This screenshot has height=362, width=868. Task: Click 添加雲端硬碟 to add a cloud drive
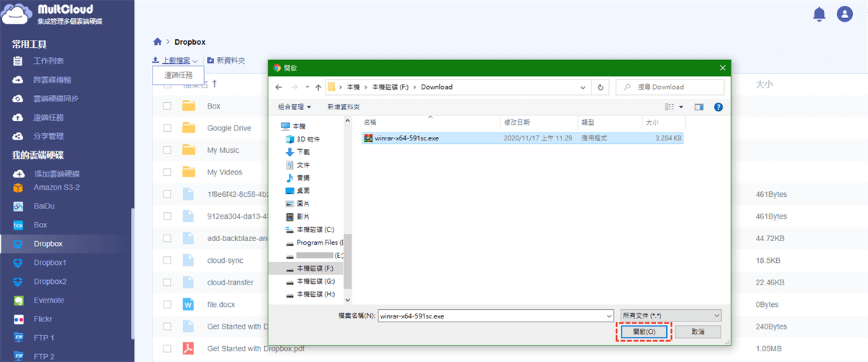point(56,174)
